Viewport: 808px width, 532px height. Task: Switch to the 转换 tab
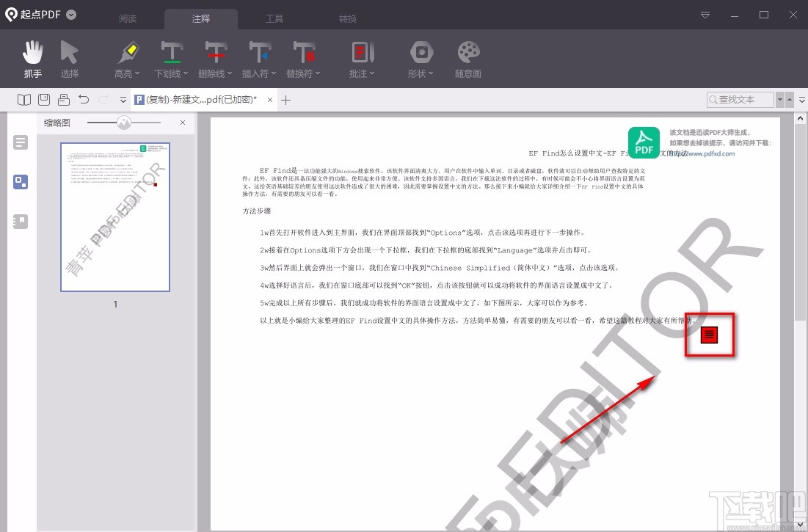348,18
